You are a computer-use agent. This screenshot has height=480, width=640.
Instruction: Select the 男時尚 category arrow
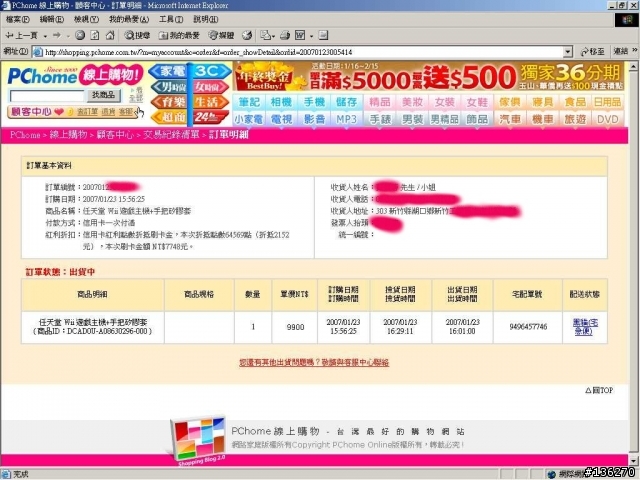[x=170, y=87]
